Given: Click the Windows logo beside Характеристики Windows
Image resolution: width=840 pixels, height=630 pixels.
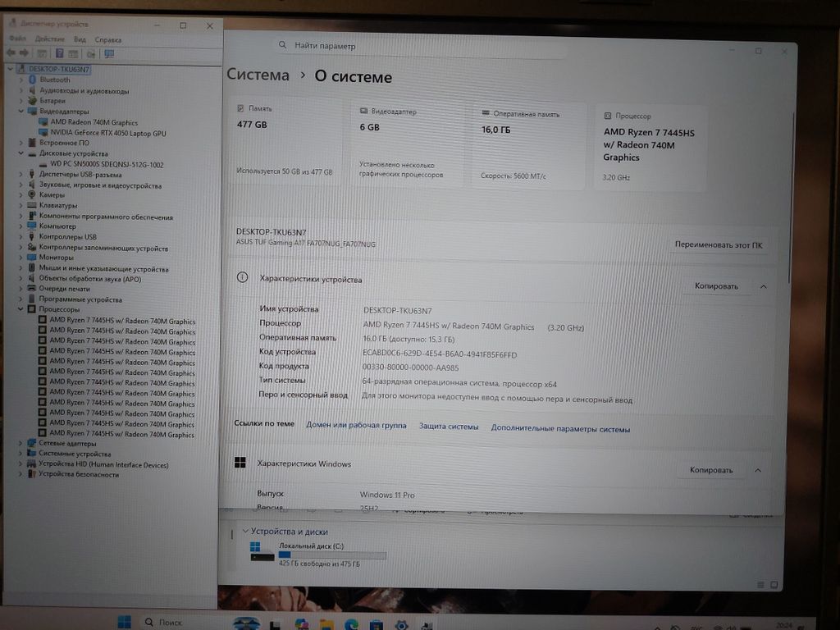Looking at the screenshot, I should [240, 463].
